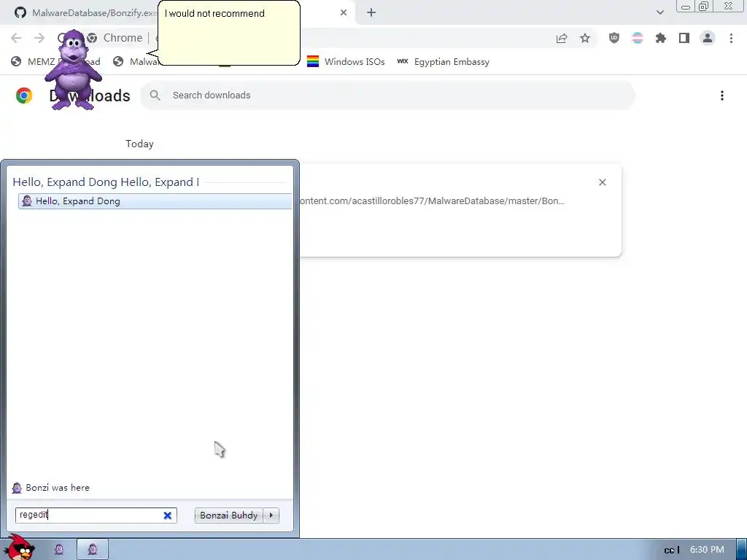Open the Start menu red bird orb
The width and height of the screenshot is (747, 560).
(x=20, y=547)
